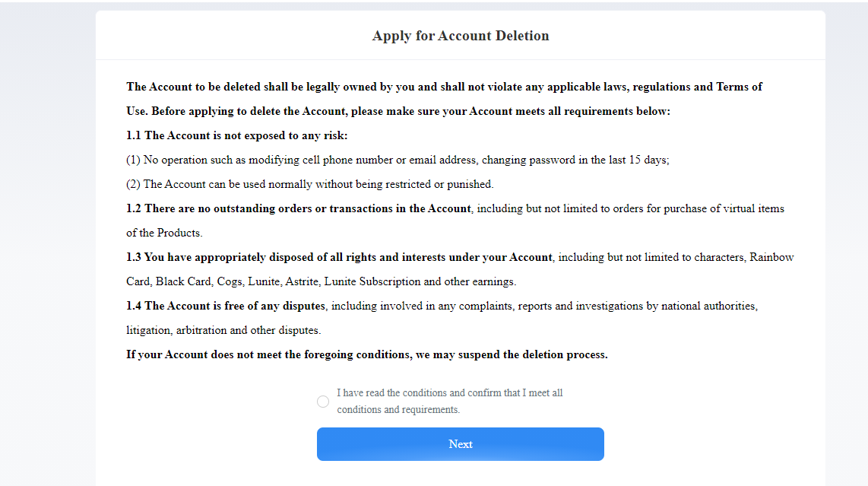
Task: Click the 'litigation, arbitration and other disputes' line
Action: [x=223, y=330]
